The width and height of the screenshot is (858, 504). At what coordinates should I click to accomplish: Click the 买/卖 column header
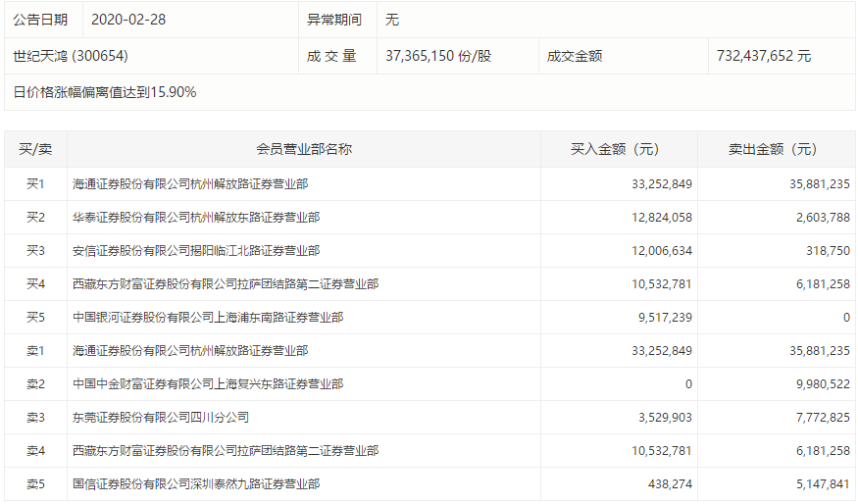click(35, 149)
